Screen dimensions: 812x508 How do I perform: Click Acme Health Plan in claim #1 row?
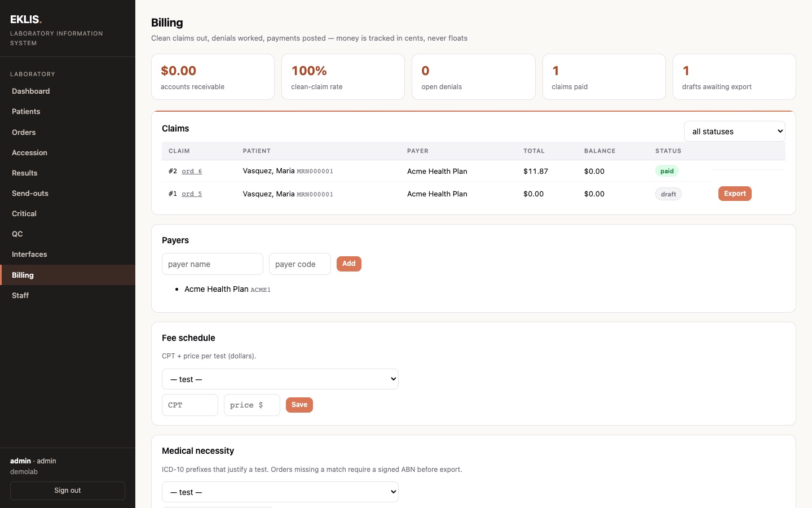(x=437, y=194)
